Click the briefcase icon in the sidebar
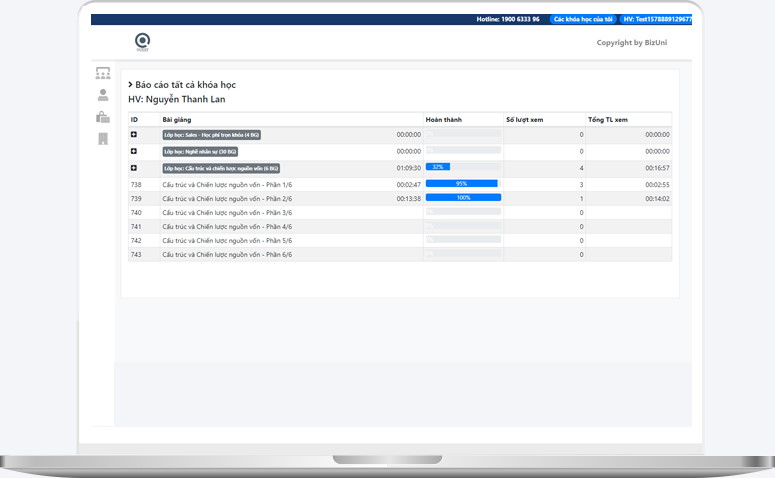Viewport: 775px width, 478px height. [x=103, y=117]
